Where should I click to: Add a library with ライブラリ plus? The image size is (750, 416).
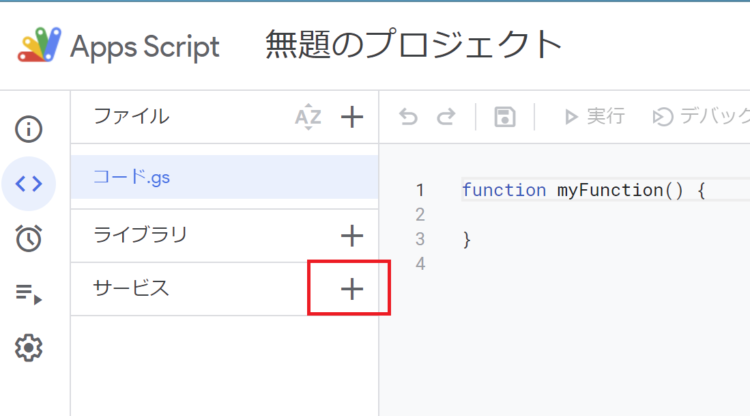[x=352, y=236]
